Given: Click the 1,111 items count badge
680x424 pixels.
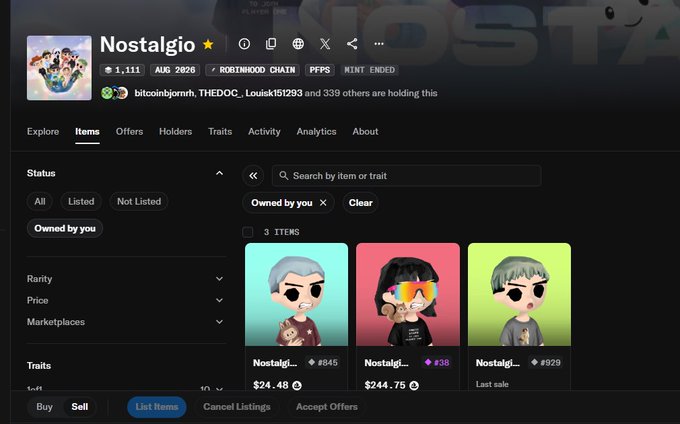Looking at the screenshot, I should [x=122, y=70].
